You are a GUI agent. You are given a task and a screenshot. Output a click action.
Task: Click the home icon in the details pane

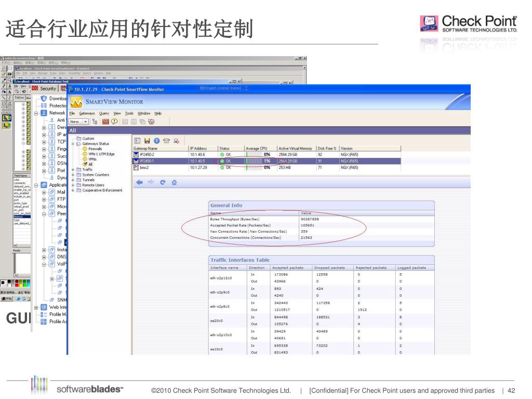174,182
